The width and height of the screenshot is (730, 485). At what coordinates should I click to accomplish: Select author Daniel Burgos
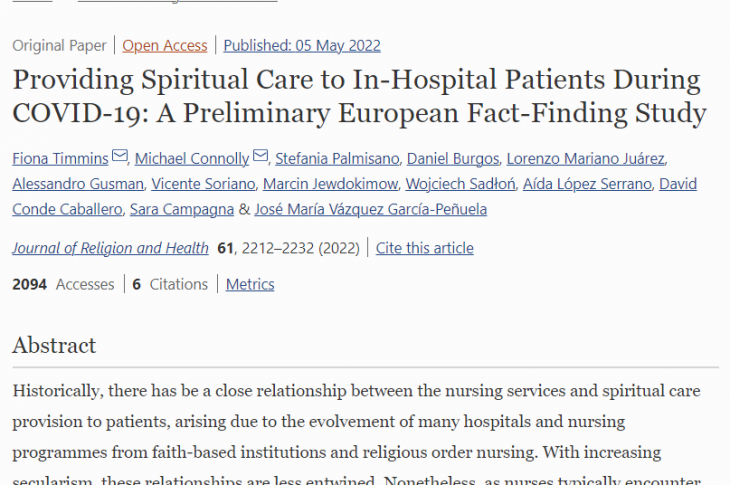(450, 158)
